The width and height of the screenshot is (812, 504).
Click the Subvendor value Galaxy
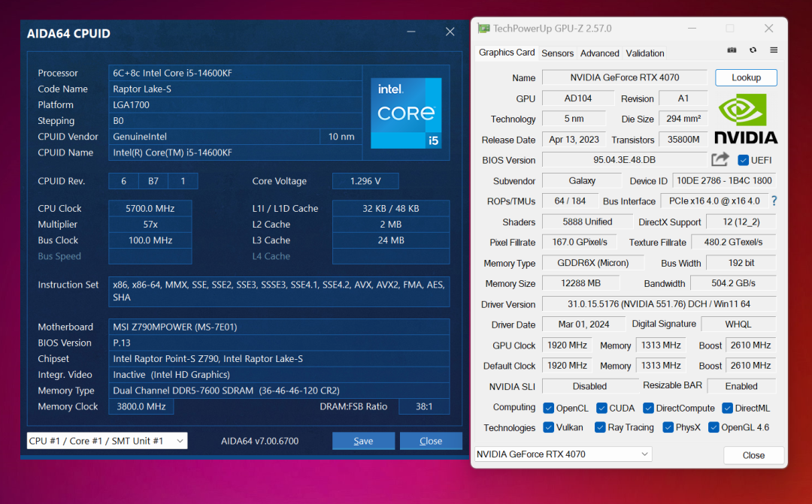[x=581, y=180]
